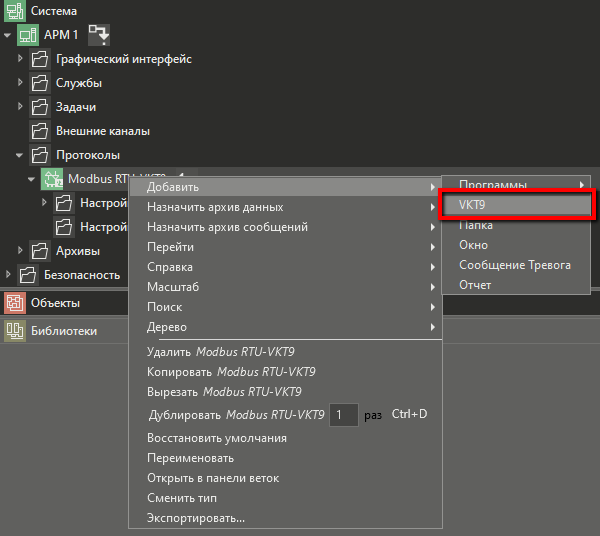Click the arrow icon next to АРМ 1
Screen dimensions: 600x536
point(100,35)
